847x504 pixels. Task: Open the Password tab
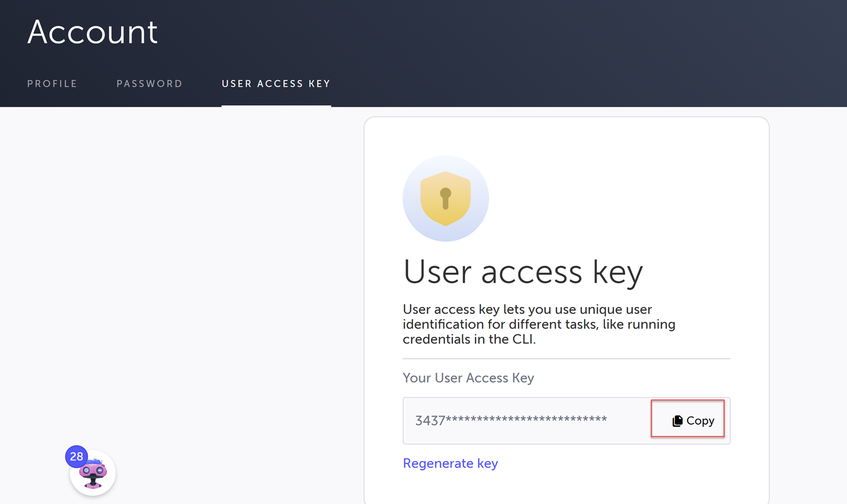149,84
